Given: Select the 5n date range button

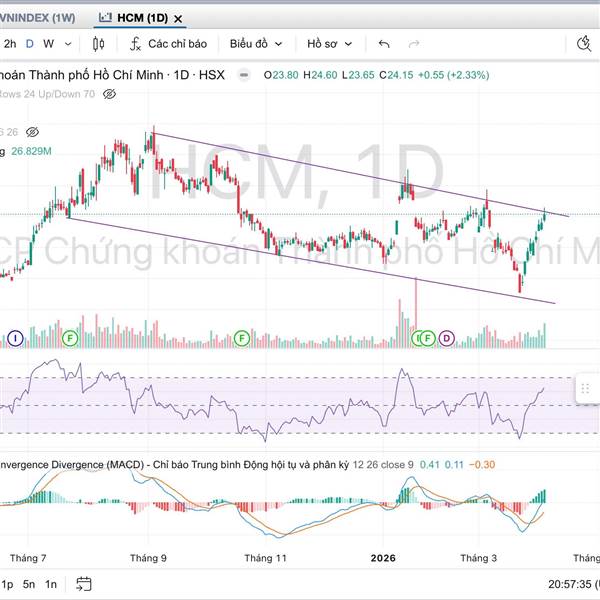Looking at the screenshot, I should pyautogui.click(x=30, y=583).
